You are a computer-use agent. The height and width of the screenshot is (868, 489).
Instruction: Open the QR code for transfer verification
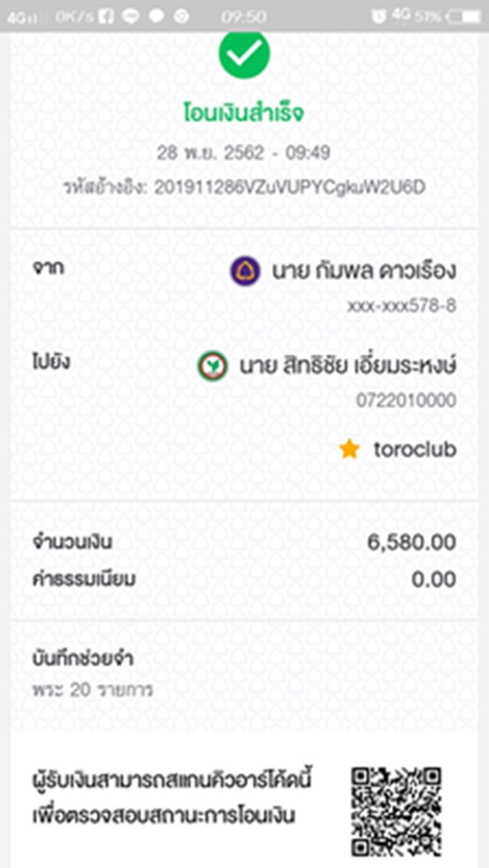[x=396, y=812]
